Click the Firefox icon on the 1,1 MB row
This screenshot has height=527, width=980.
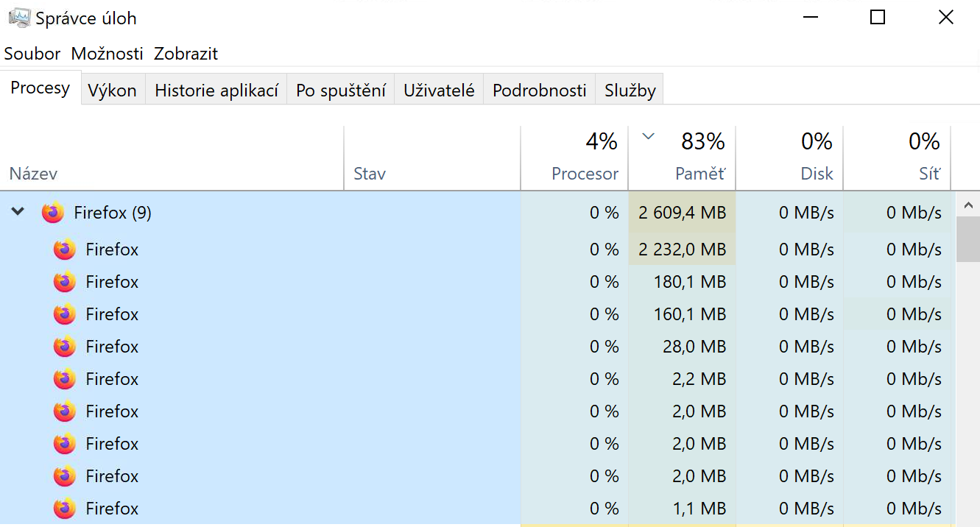pos(64,508)
